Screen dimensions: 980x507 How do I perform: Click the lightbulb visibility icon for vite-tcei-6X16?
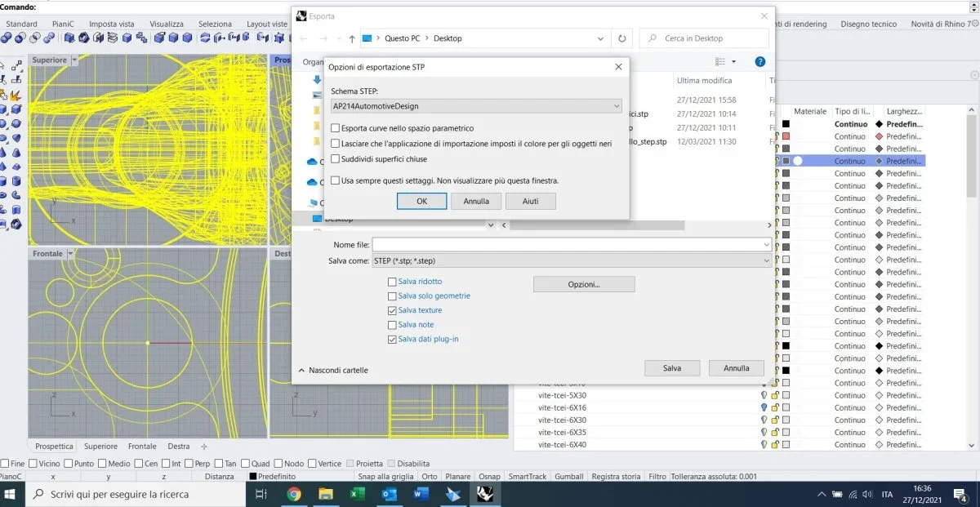tap(764, 407)
